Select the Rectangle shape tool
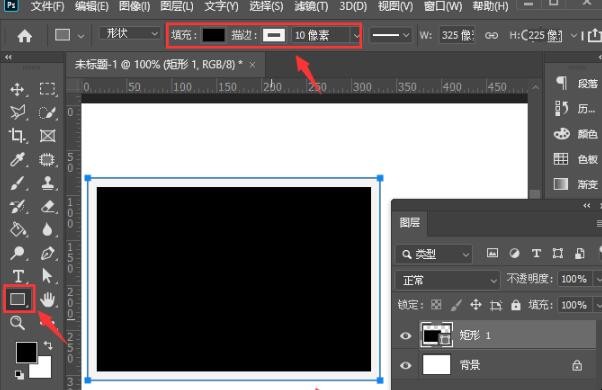Screen dimensions: 602x390 point(18,299)
